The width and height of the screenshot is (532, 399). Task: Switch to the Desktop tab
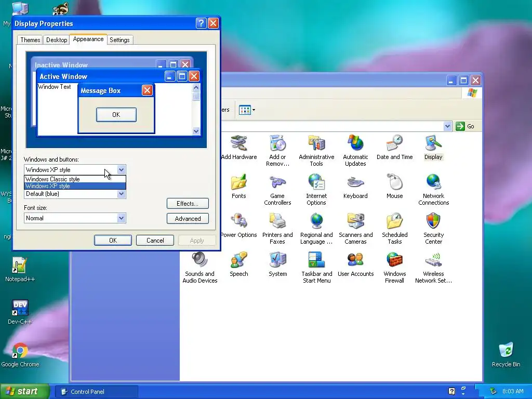[x=57, y=39]
